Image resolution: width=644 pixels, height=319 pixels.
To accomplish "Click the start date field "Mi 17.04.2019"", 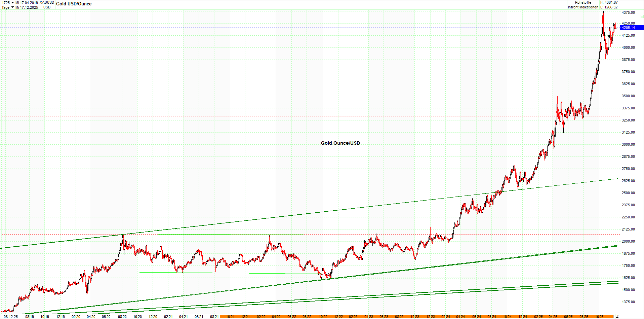I will click(27, 2).
